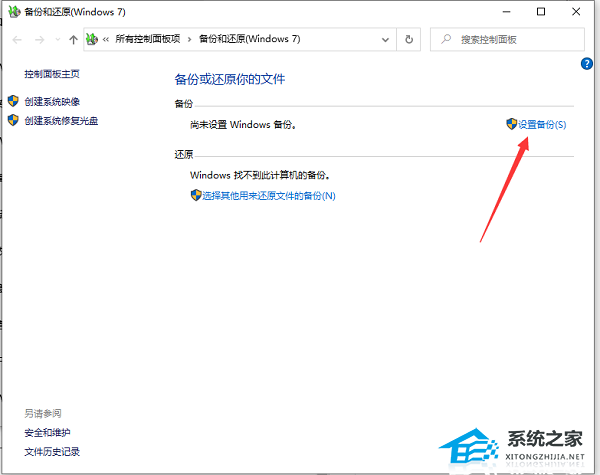Open 创建系统映像 in the sidebar

tap(53, 101)
